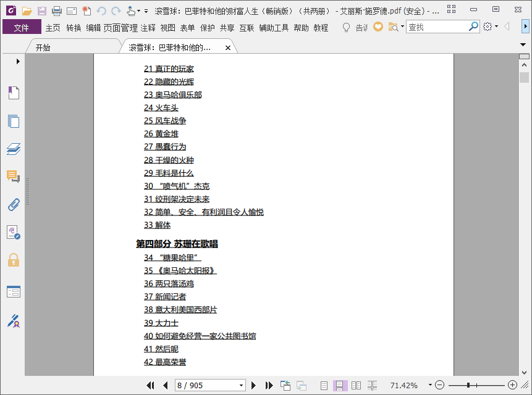Select the Hand tool icon

[130, 11]
